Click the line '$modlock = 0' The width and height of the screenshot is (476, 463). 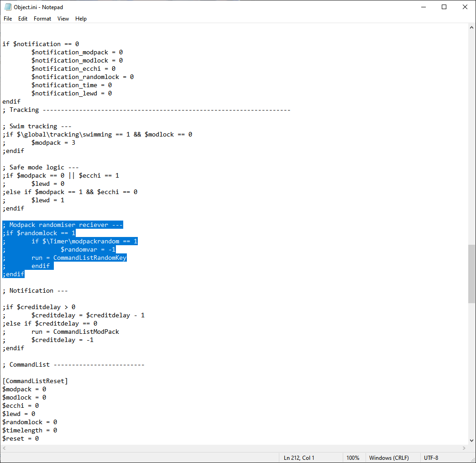tap(24, 397)
